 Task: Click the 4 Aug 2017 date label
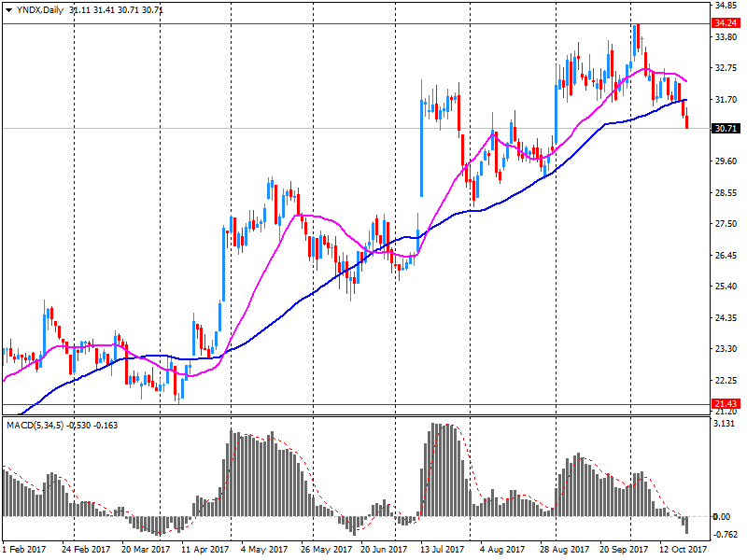pos(502,550)
